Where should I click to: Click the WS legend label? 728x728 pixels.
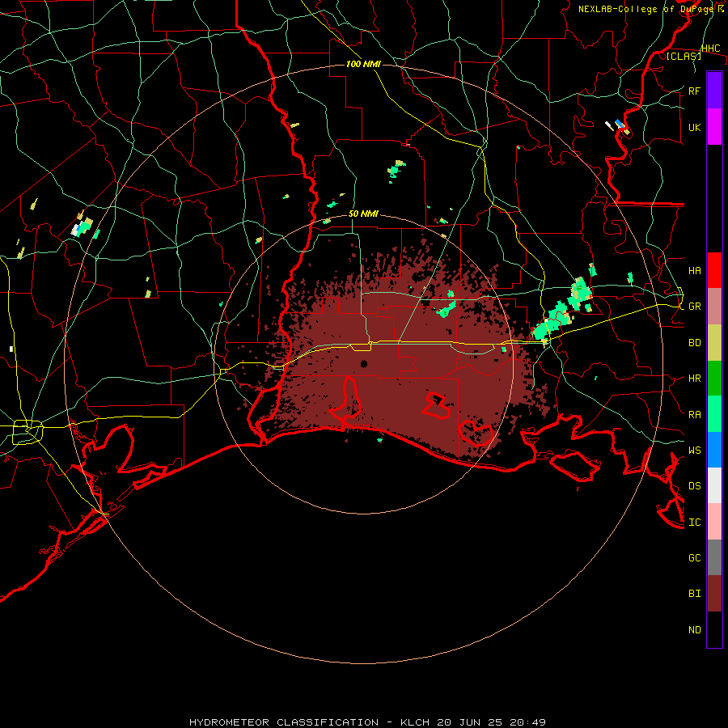pyautogui.click(x=694, y=450)
